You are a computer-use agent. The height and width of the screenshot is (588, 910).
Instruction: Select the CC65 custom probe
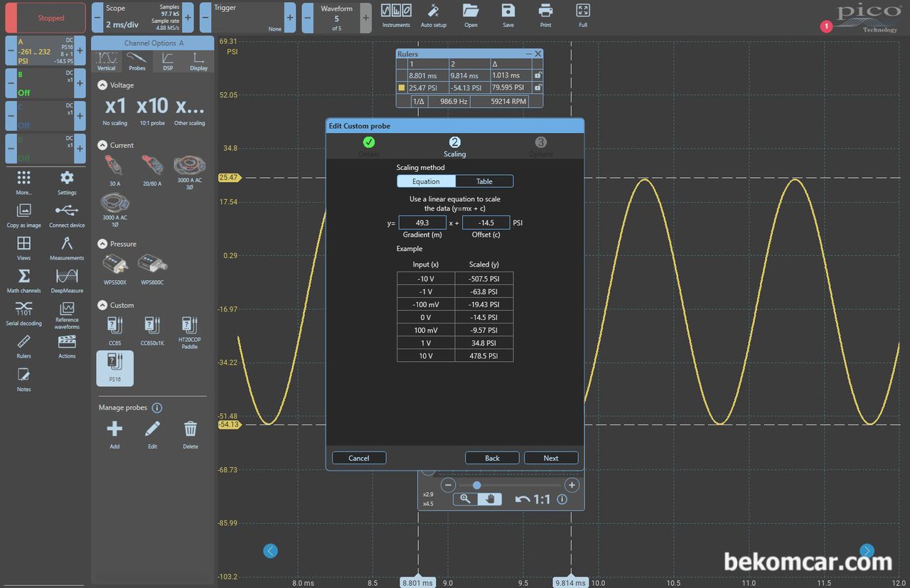tap(114, 331)
